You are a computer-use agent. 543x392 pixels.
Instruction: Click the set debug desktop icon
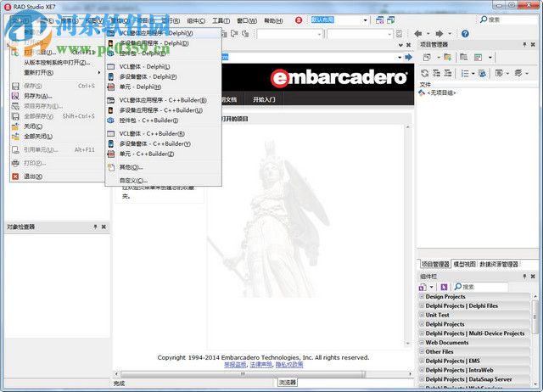[391, 20]
